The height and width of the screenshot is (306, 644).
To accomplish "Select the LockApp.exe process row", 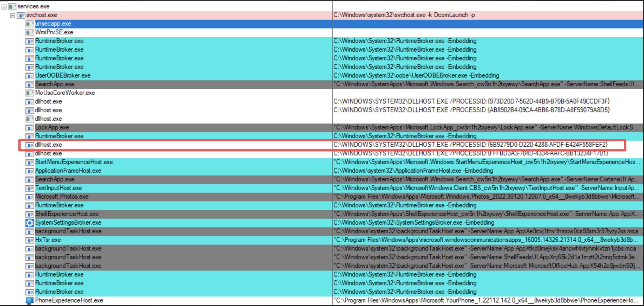I will click(x=52, y=127).
